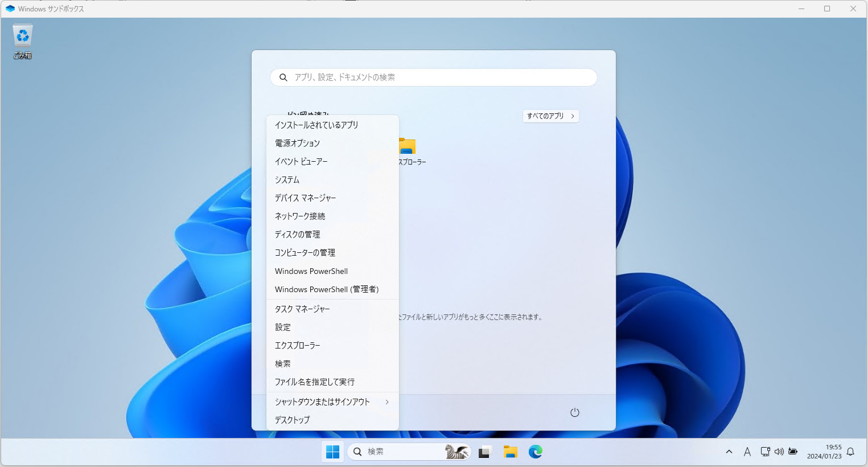
Task: Open Task View from the taskbar
Action: click(485, 452)
